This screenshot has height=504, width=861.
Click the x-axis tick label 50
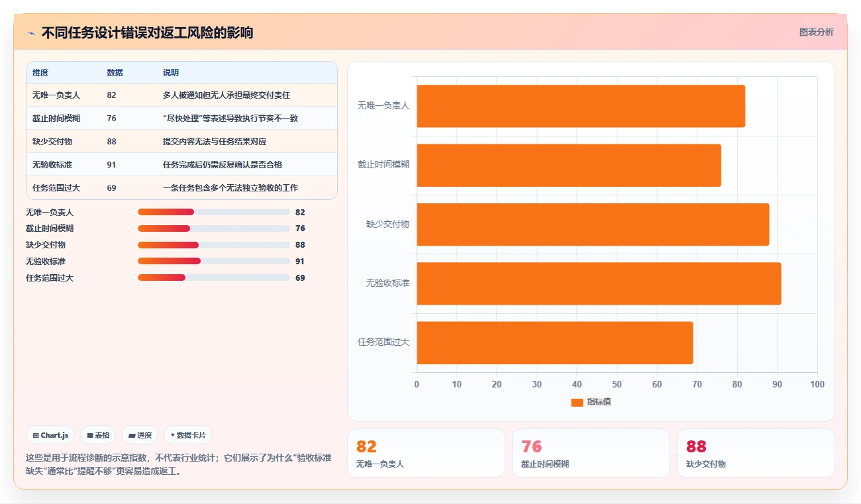coord(617,384)
